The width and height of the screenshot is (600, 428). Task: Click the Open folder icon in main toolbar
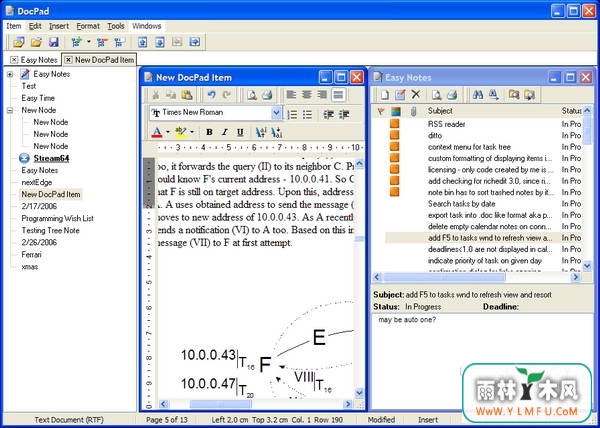coord(36,42)
